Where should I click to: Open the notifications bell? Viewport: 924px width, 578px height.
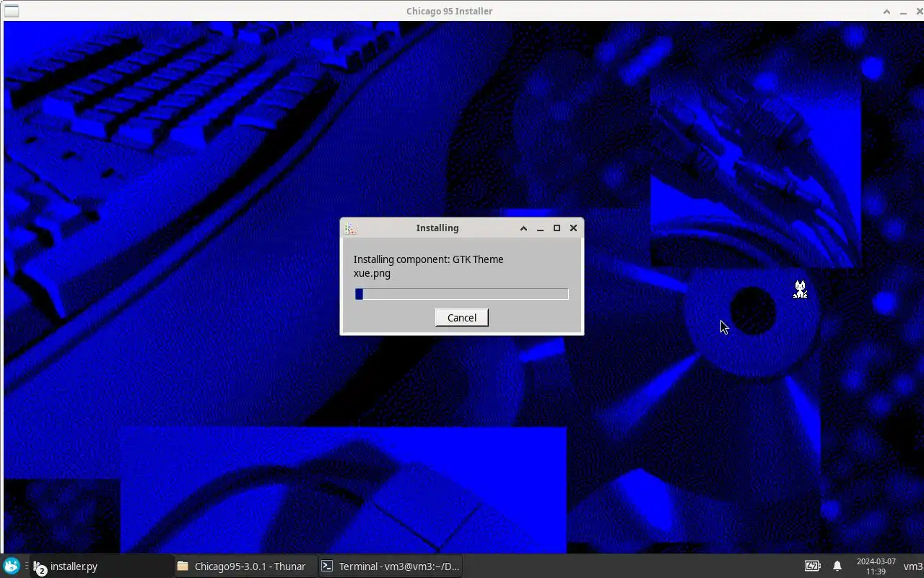(837, 566)
